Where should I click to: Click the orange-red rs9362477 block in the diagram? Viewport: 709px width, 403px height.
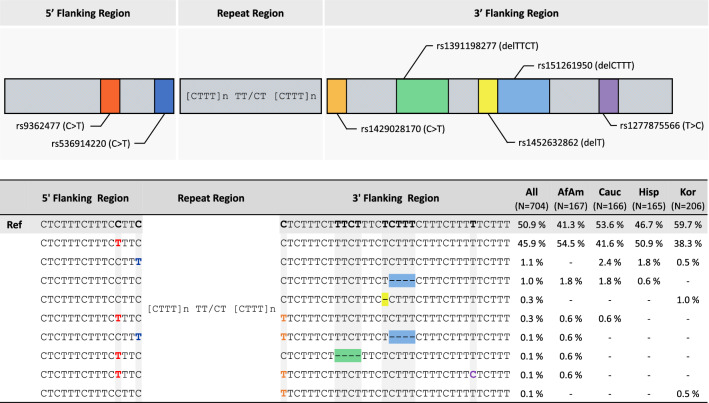pos(110,96)
